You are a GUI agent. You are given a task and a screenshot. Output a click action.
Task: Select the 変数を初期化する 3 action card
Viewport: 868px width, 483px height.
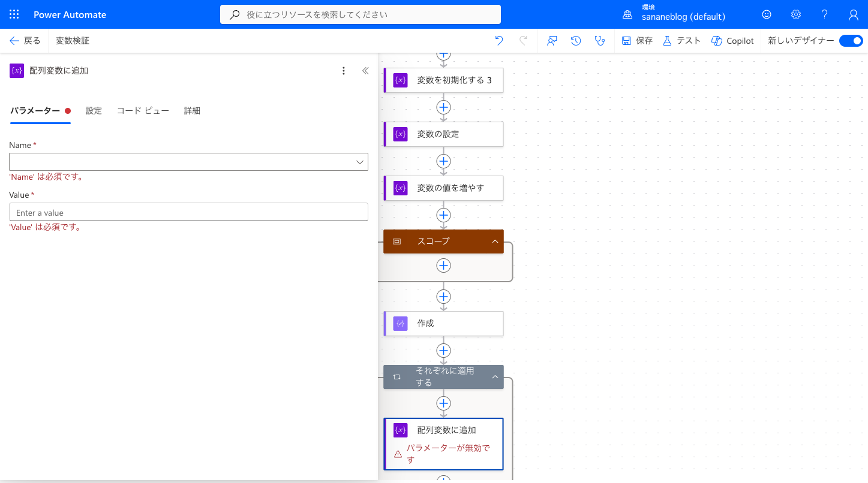[443, 80]
